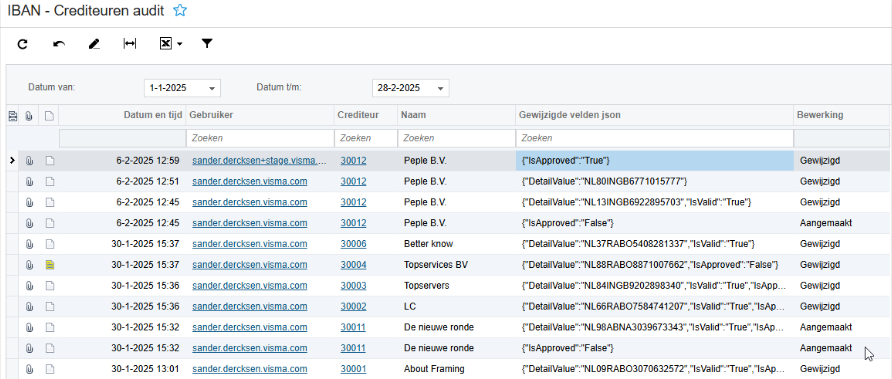The height and width of the screenshot is (379, 892).
Task: Refresh the audit grid
Action: pyautogui.click(x=22, y=44)
